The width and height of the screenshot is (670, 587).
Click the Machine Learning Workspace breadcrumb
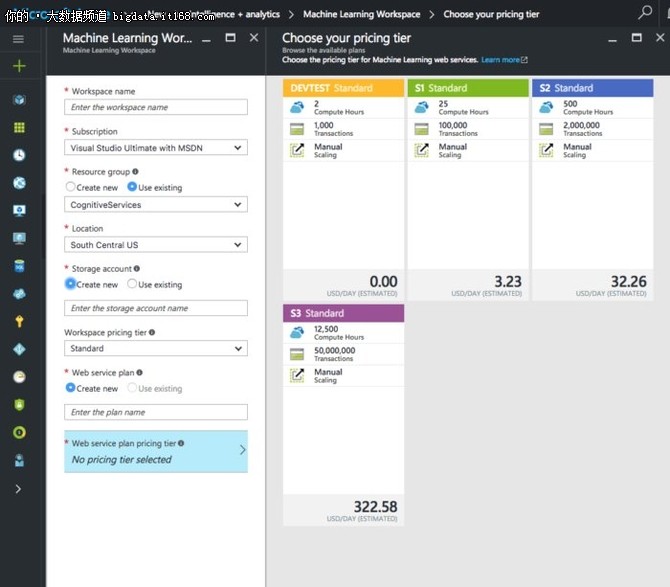click(x=361, y=14)
